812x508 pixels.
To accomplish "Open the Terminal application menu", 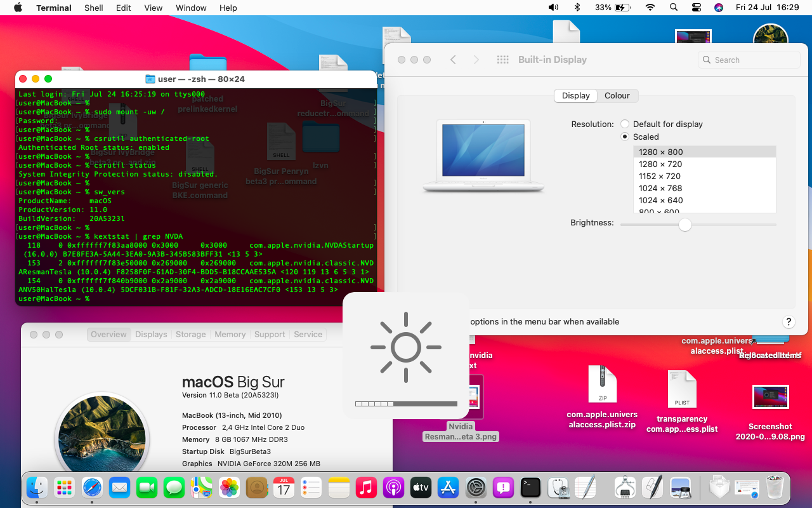I will [54, 8].
